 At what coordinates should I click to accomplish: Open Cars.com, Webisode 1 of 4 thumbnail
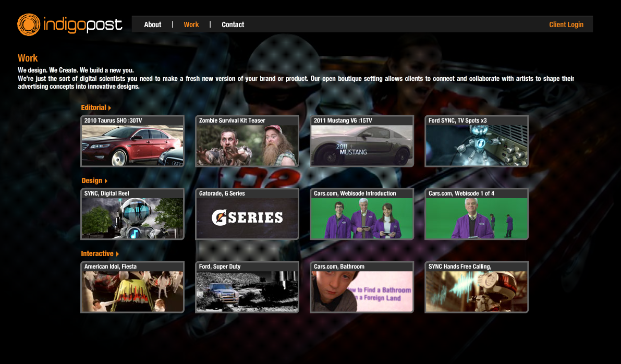tap(477, 214)
